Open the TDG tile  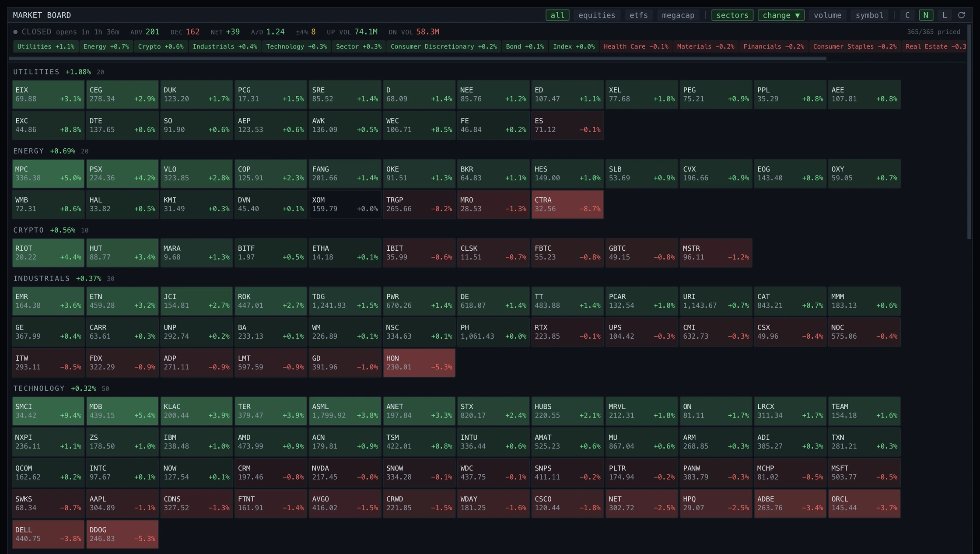click(345, 301)
